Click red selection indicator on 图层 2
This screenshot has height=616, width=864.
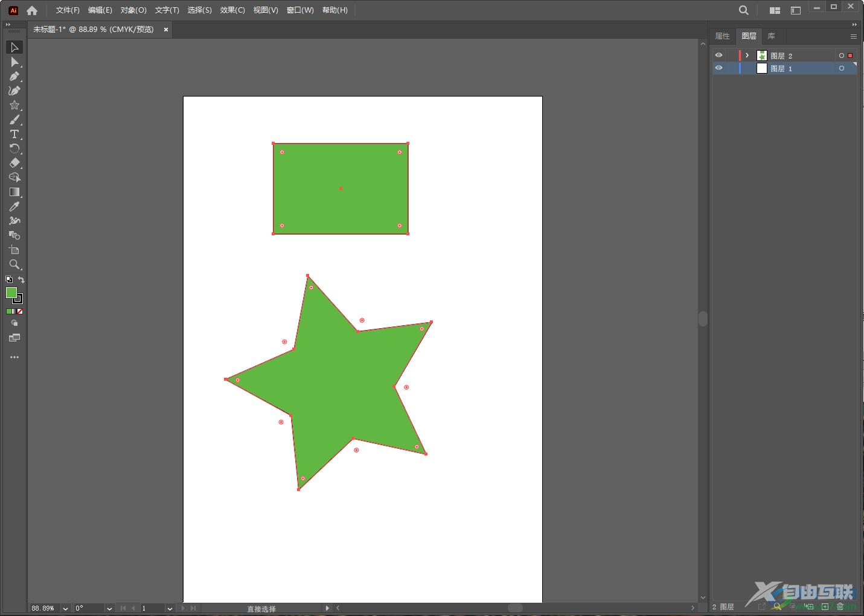point(850,56)
